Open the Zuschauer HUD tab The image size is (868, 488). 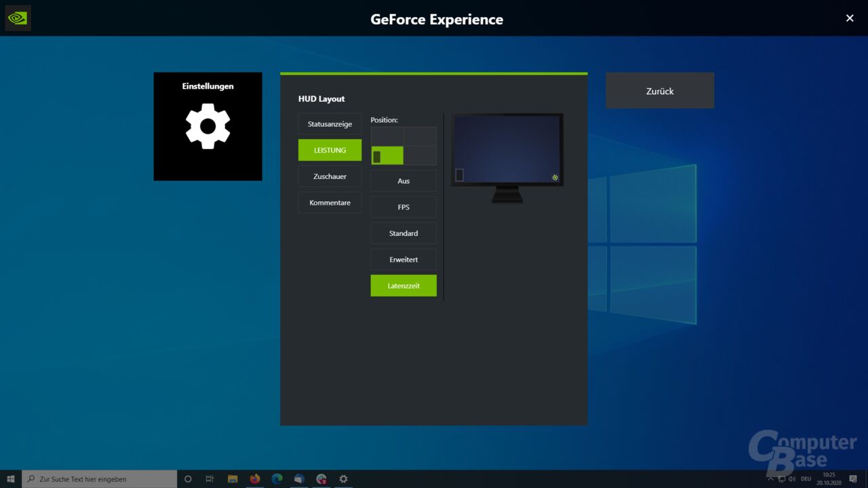coord(330,176)
